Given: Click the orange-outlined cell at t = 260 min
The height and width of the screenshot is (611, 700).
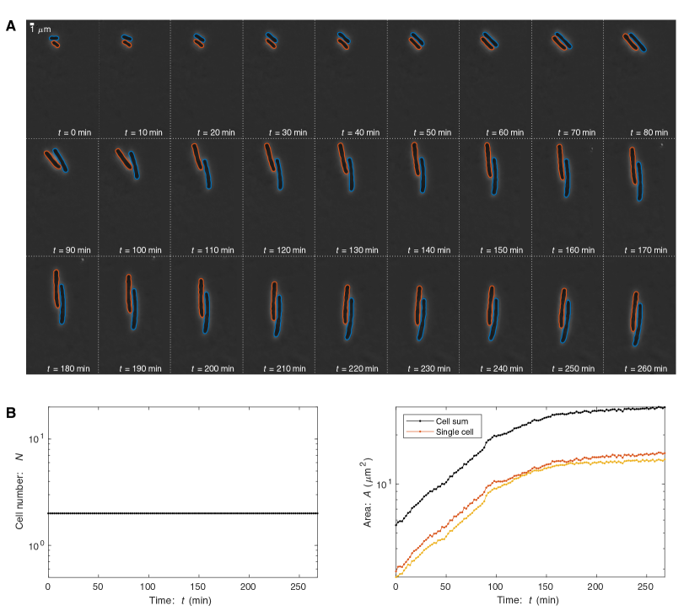Looking at the screenshot, I should 635,311.
